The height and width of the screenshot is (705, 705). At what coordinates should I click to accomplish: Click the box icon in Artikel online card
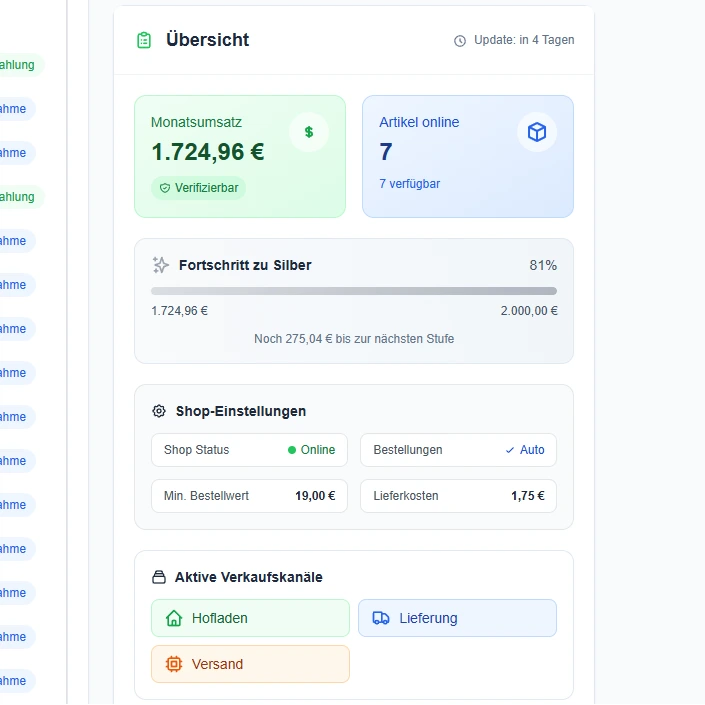(537, 132)
